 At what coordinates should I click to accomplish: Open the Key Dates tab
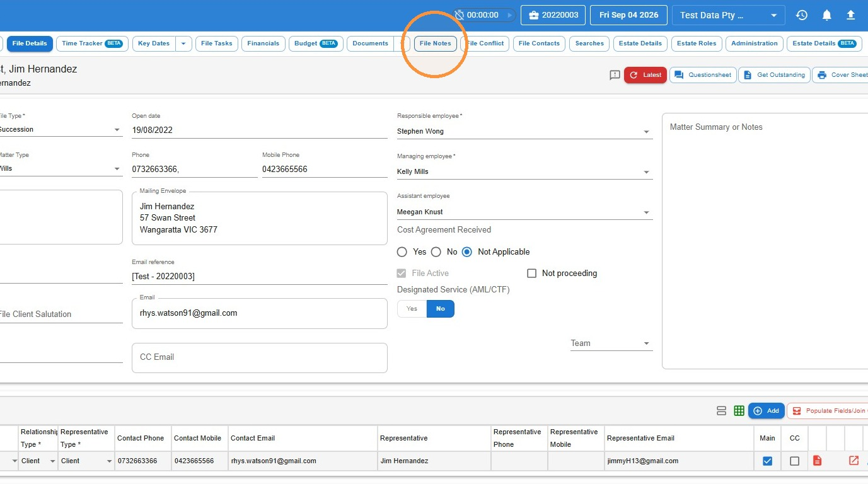point(154,43)
